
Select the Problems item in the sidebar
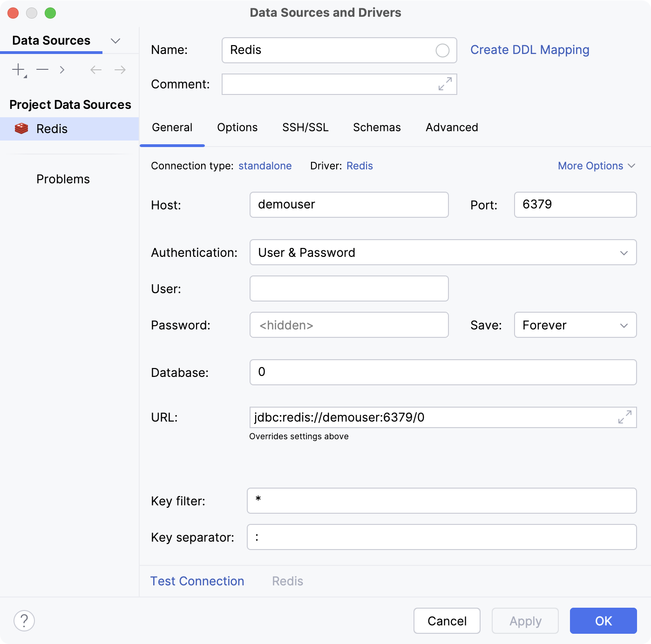pyautogui.click(x=63, y=179)
